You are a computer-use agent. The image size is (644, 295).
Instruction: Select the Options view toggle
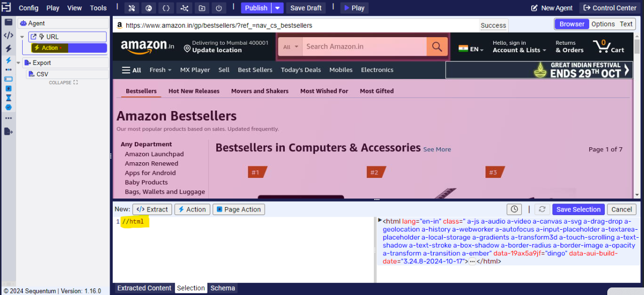tap(603, 24)
